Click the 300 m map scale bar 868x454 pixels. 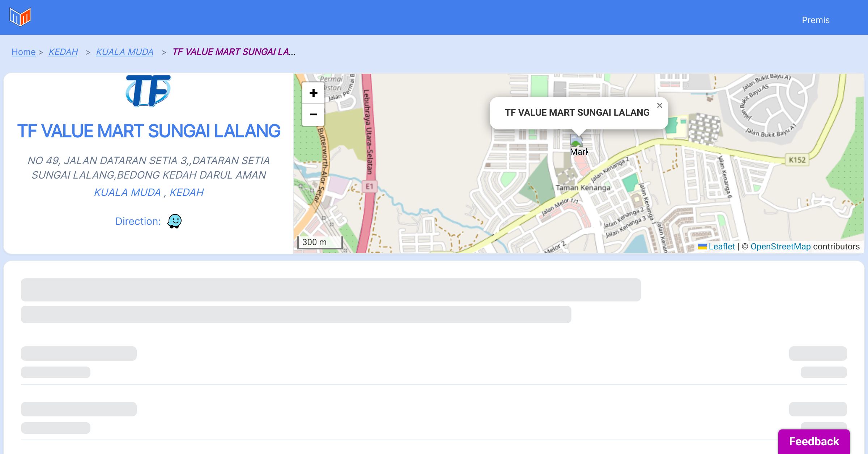click(319, 242)
